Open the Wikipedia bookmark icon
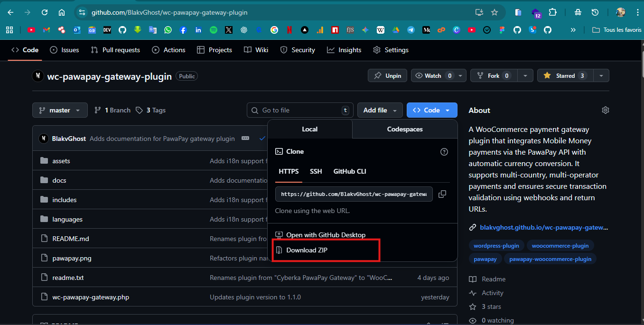644x325 pixels. (381, 30)
